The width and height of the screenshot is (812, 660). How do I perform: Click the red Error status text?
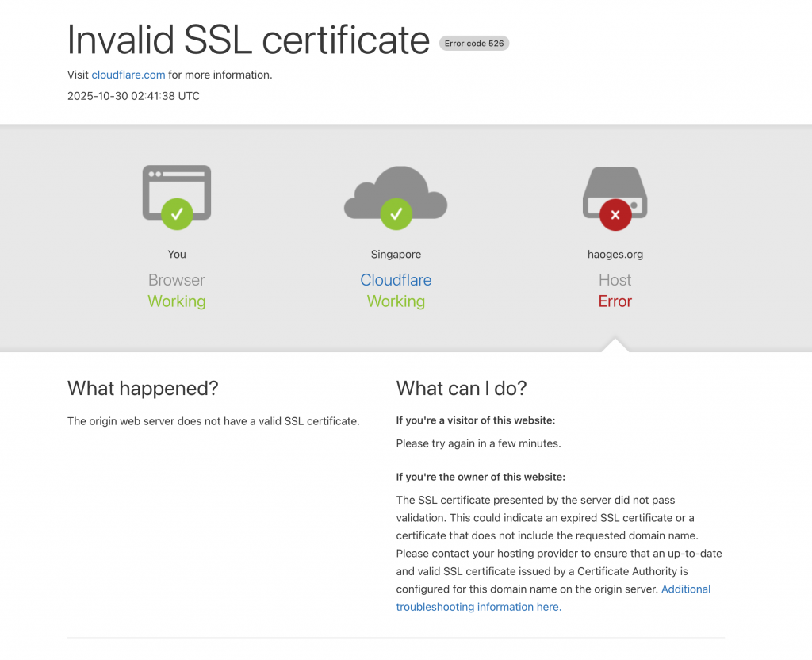(x=615, y=301)
